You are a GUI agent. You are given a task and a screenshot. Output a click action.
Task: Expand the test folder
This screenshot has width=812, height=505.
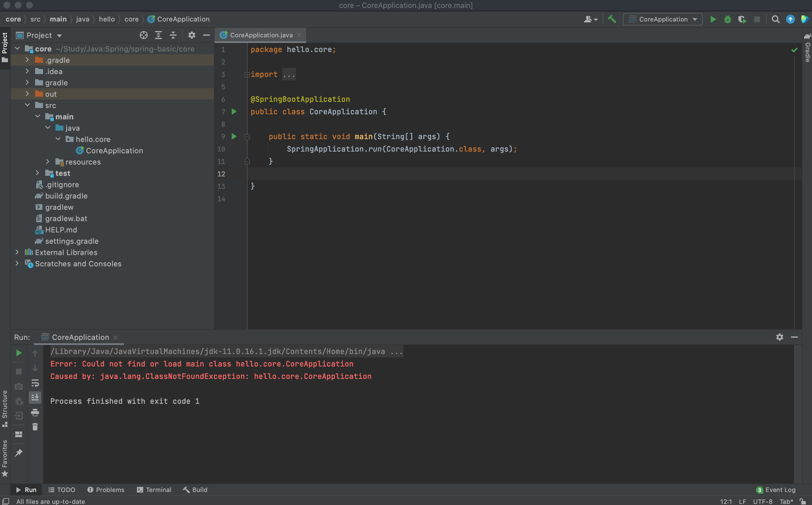37,173
